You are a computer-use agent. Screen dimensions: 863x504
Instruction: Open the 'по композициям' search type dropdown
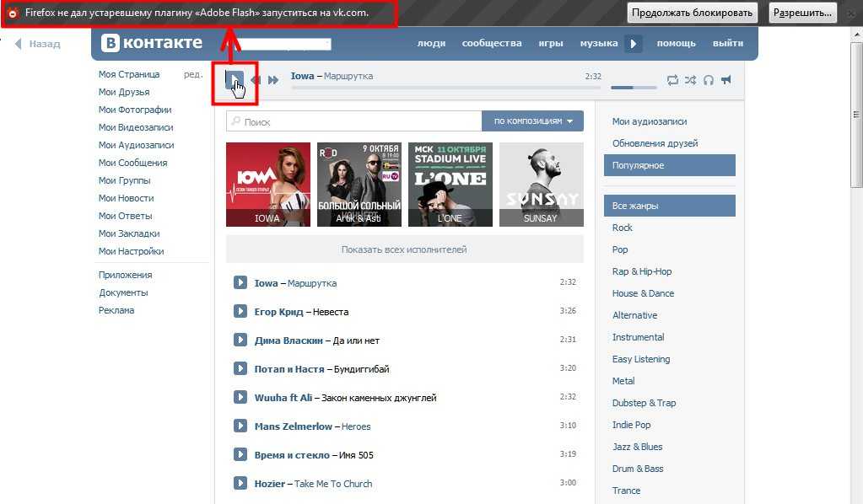[x=532, y=121]
